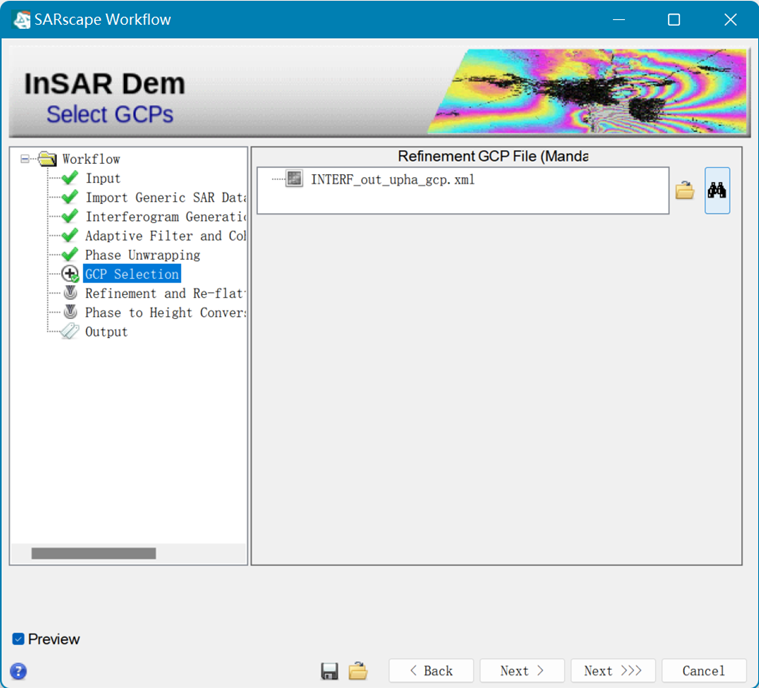The width and height of the screenshot is (759, 688).
Task: Select Phase Unwrapping step
Action: click(143, 255)
